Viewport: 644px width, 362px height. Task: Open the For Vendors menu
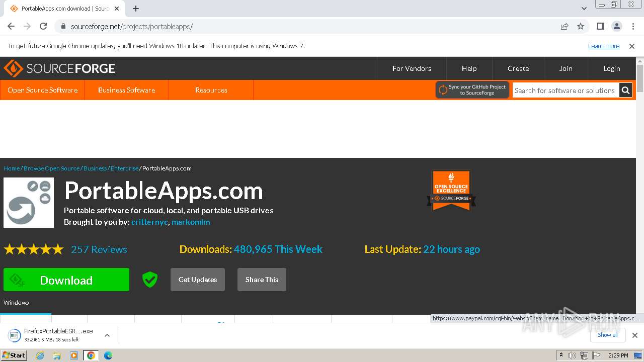pos(412,68)
